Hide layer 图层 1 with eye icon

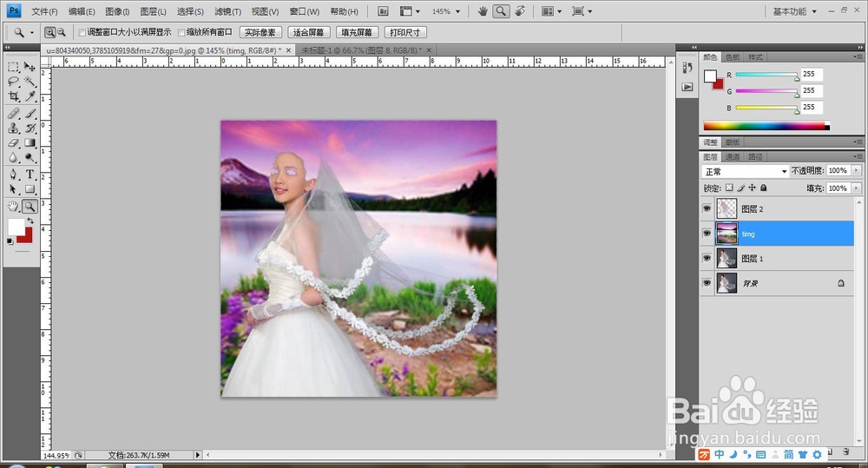tap(707, 259)
